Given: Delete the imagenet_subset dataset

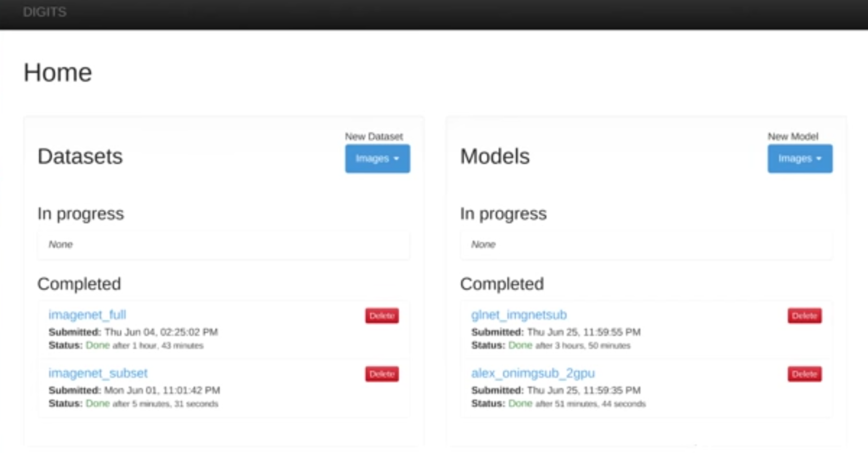Looking at the screenshot, I should coord(382,374).
